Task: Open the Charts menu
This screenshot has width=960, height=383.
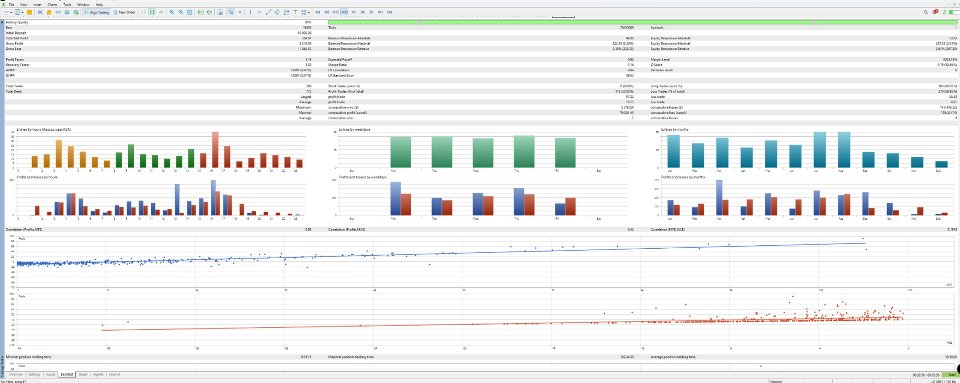Action: [52, 4]
